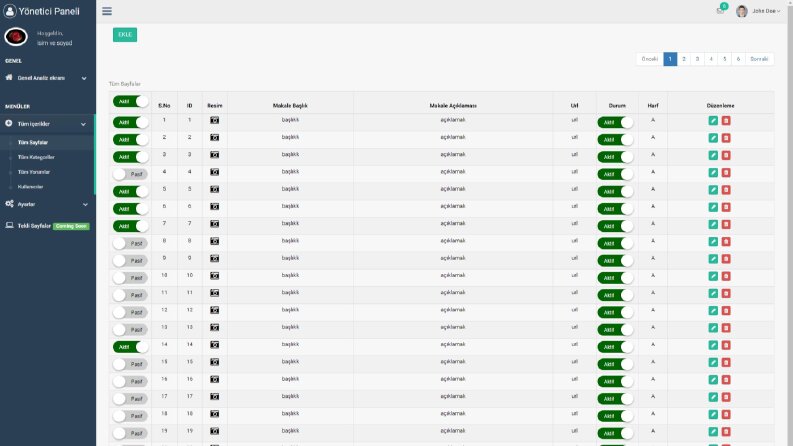Click the edit icon for row 17

(x=713, y=397)
